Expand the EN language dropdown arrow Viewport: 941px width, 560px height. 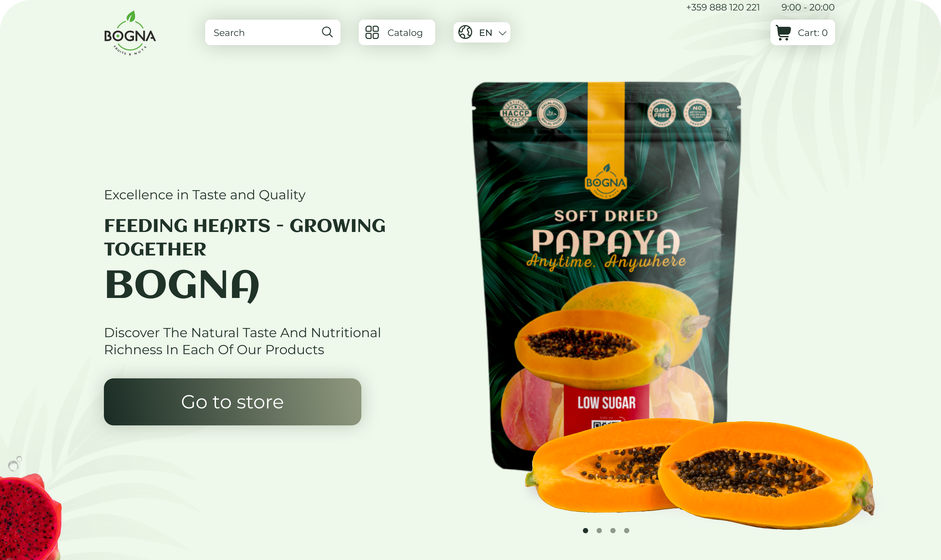pyautogui.click(x=502, y=33)
